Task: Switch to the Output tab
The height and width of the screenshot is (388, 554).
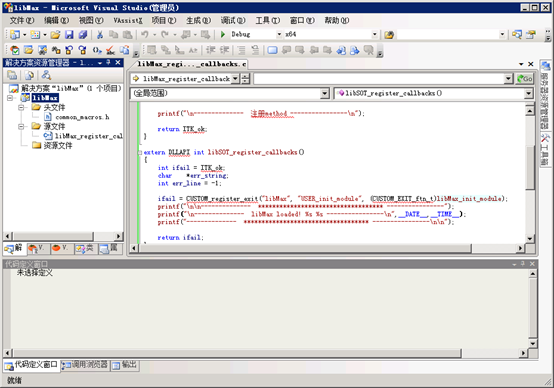Action: tap(125, 365)
